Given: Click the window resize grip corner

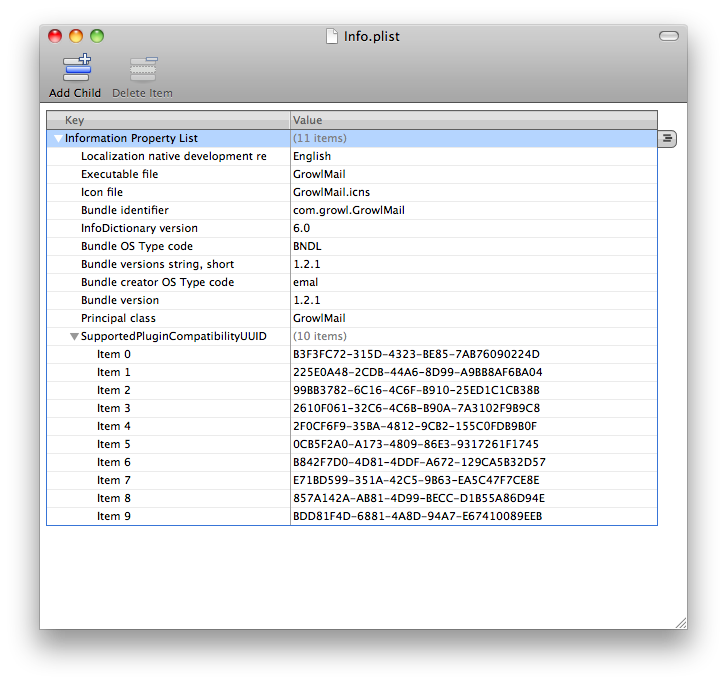Looking at the screenshot, I should [681, 623].
